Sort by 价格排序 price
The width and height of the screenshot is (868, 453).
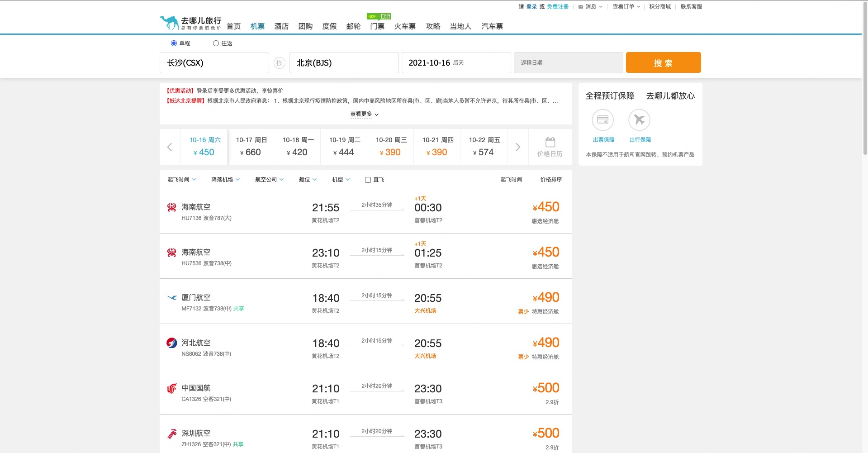551,180
